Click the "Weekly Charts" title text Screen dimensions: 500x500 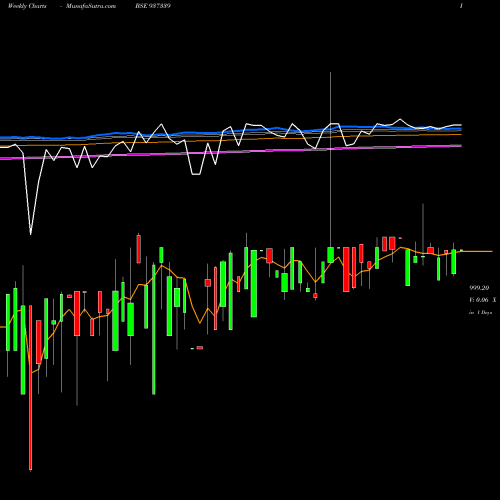click(x=27, y=6)
